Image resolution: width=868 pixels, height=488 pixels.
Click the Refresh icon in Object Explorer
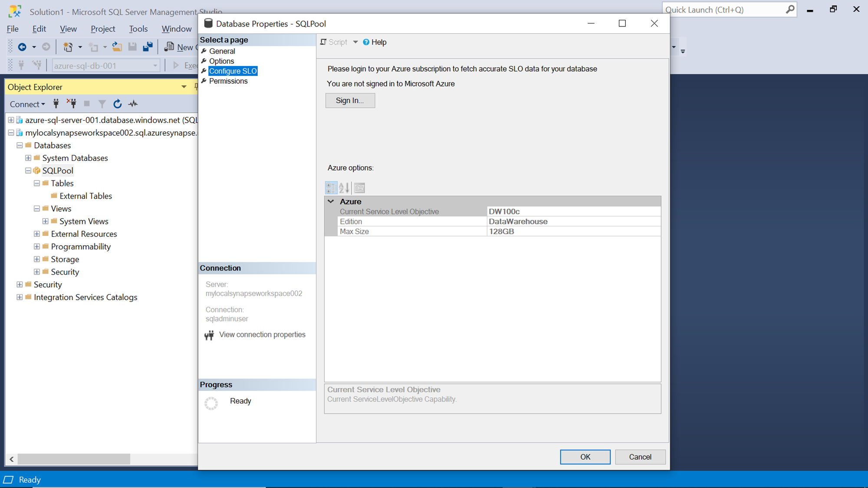click(x=117, y=104)
